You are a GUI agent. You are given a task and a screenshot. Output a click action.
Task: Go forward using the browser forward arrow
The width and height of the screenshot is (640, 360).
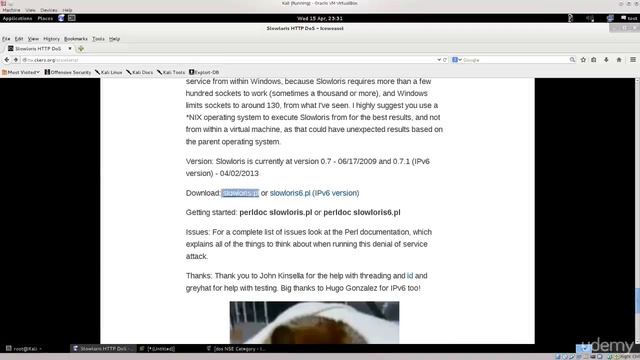[16, 60]
